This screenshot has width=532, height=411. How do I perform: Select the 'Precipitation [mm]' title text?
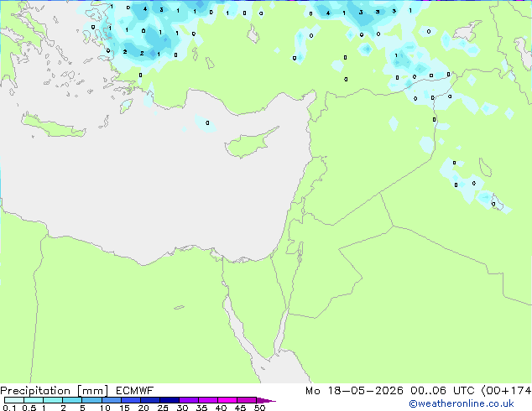(55, 391)
